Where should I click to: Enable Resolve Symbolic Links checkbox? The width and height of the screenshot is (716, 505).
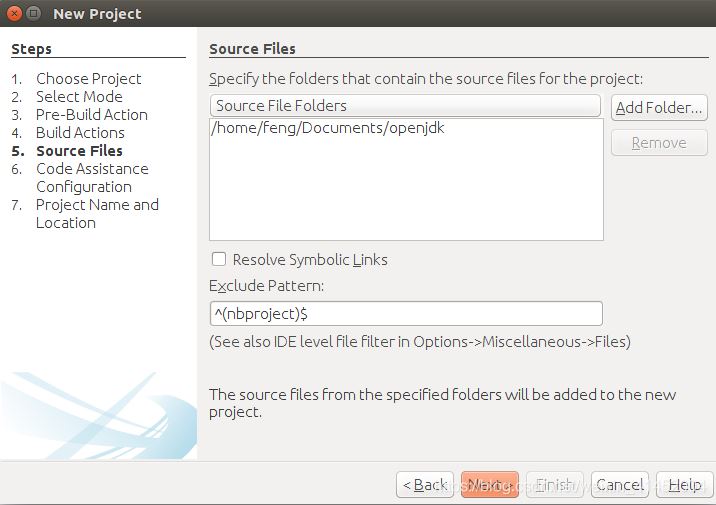(x=219, y=259)
